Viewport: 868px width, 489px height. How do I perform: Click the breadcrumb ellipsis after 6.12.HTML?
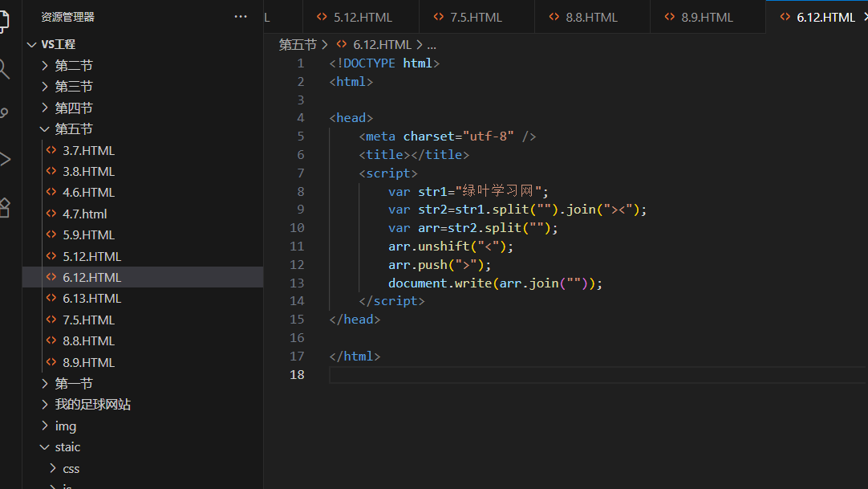pos(432,45)
